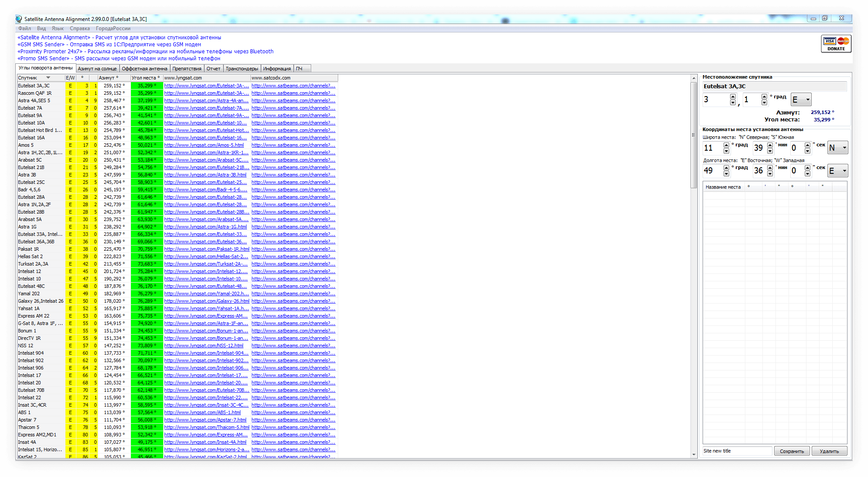Increase latitude degrees value 11
This screenshot has height=477, width=868.
(726, 145)
